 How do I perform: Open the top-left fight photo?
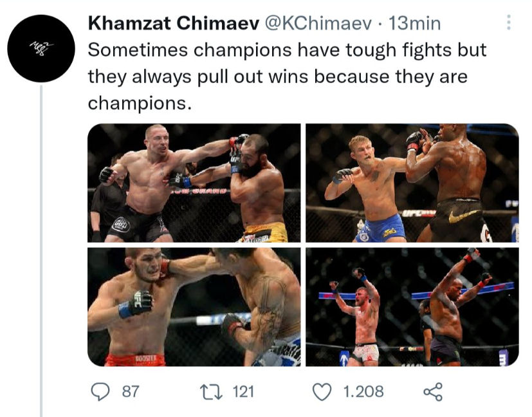point(194,183)
